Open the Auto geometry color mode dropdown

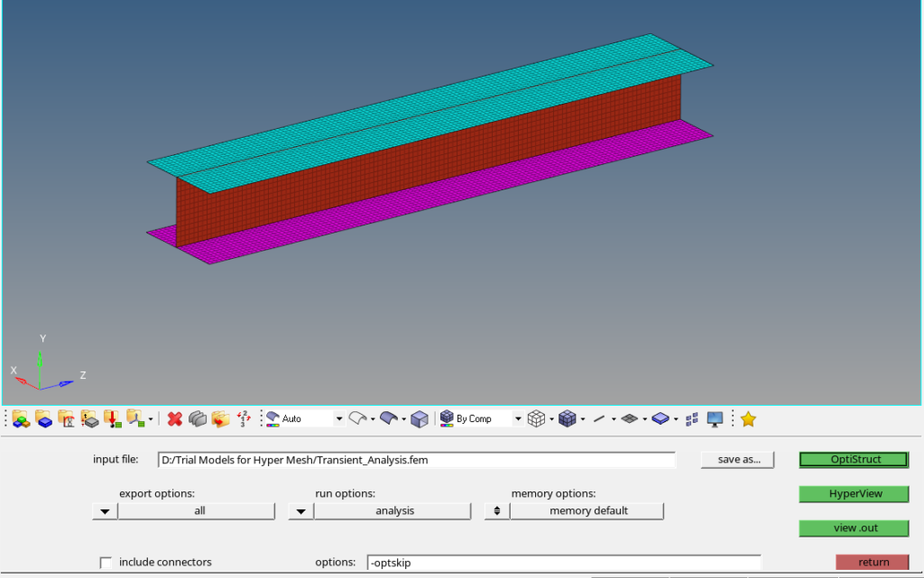339,419
